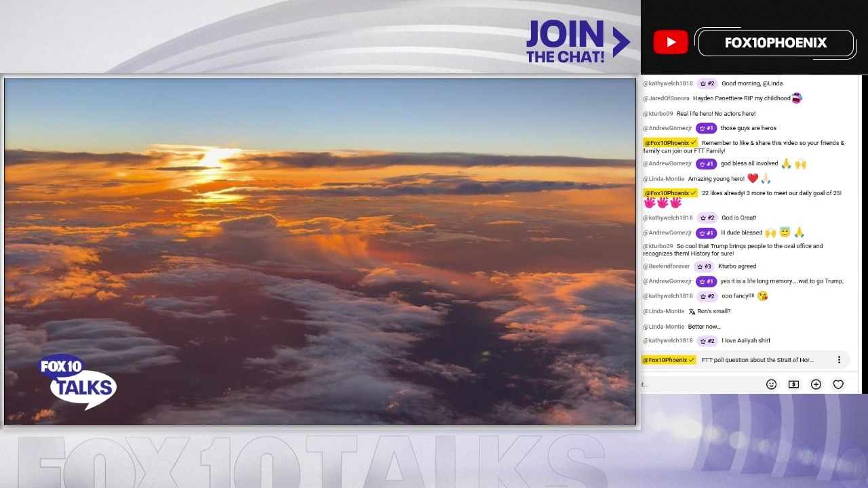Click the 'Hayden Panettiere RIP my childhood' text

(741, 98)
